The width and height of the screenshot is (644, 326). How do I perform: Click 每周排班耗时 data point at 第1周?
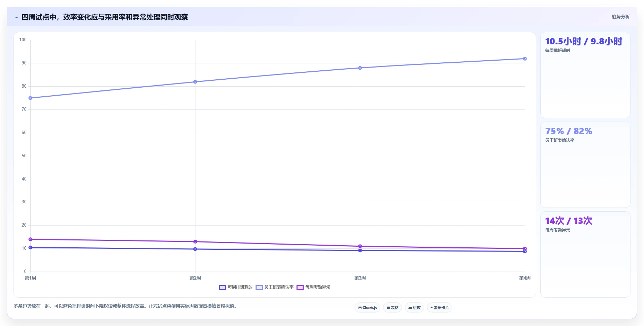tap(31, 247)
